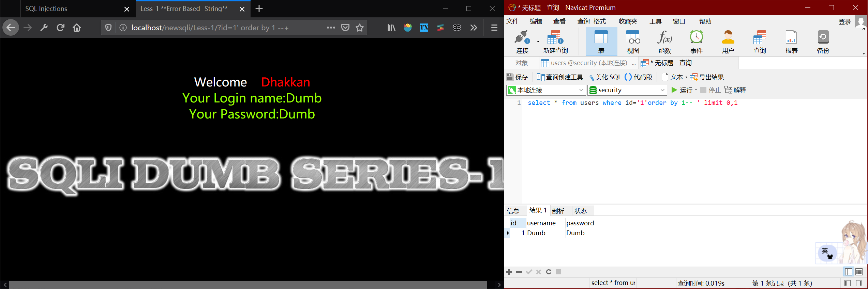Run the query with 运行

tap(682, 90)
